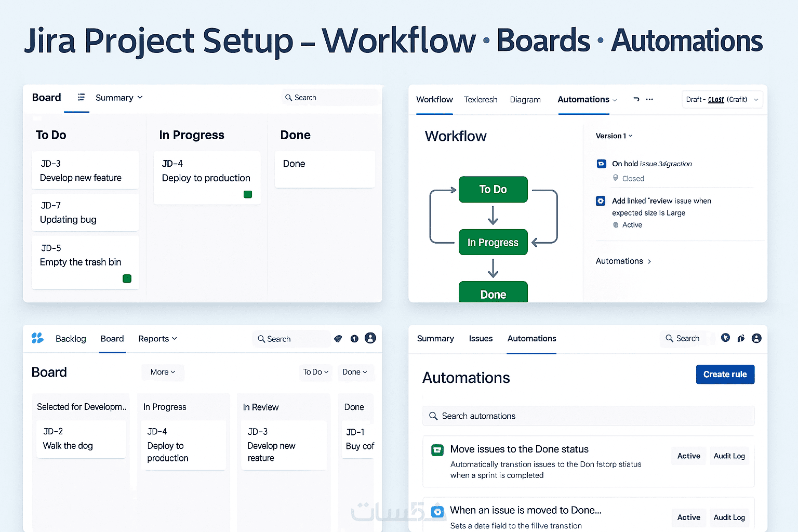This screenshot has width=798, height=532.
Task: Click the Board tab in Backlog panel
Action: [x=112, y=339]
